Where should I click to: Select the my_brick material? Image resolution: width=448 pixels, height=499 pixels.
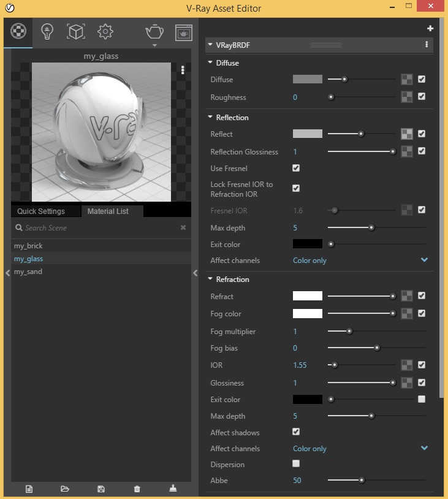click(x=101, y=246)
